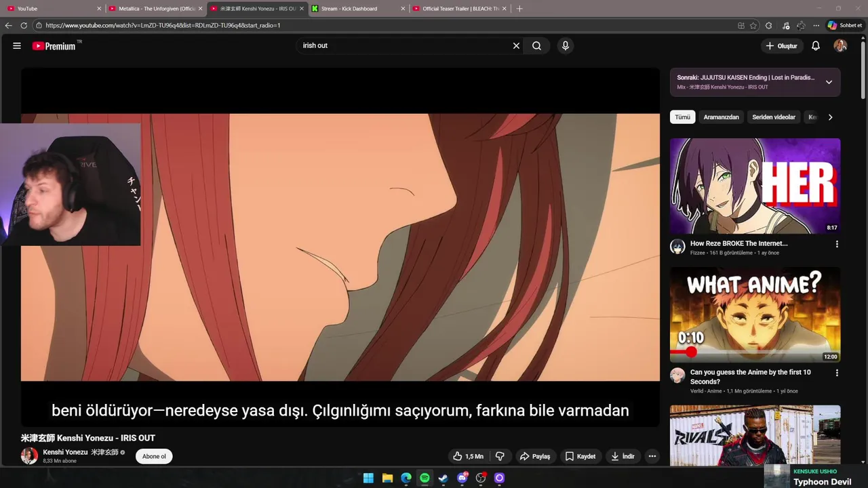Close the Metallica The Unforgiven tab
Screen dimensions: 868x488
[201, 9]
